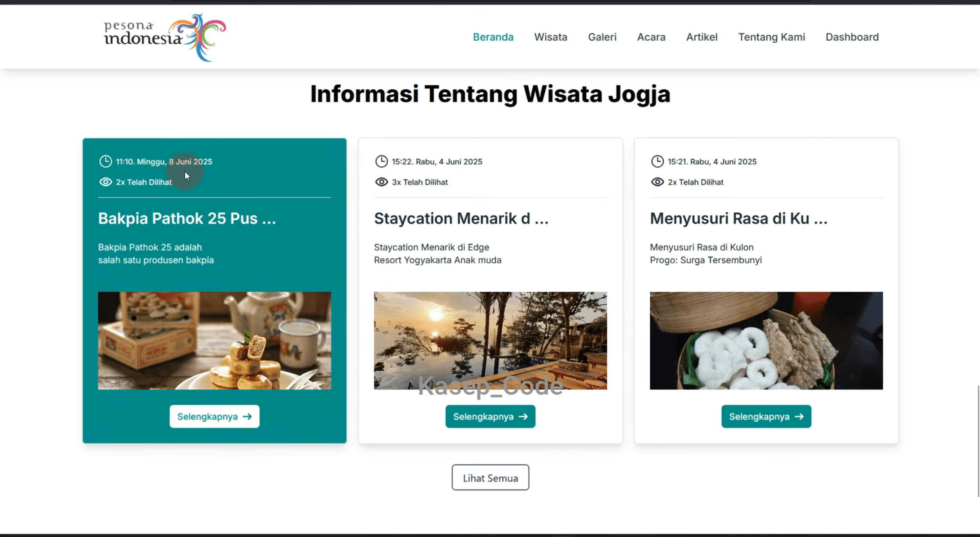980x537 pixels.
Task: Click Selengkapnya on Bakpia Pathok card
Action: click(x=214, y=416)
